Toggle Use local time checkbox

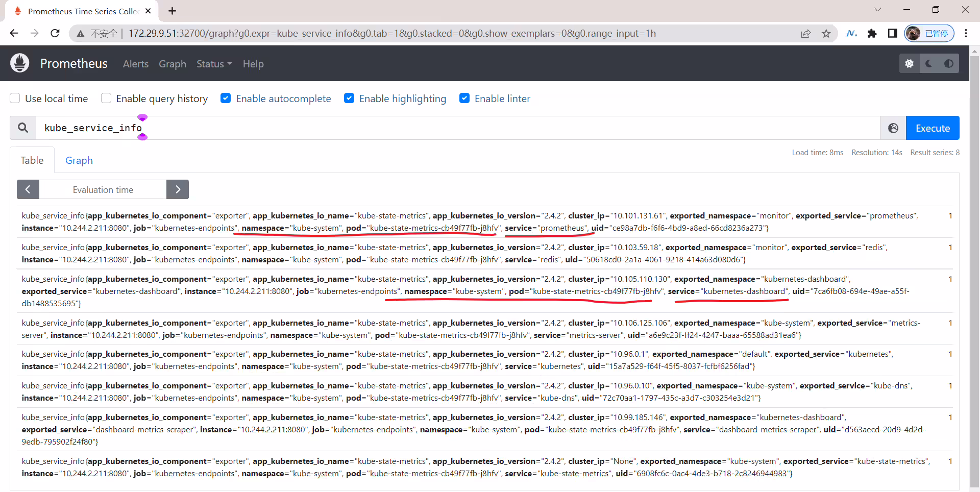coord(15,98)
